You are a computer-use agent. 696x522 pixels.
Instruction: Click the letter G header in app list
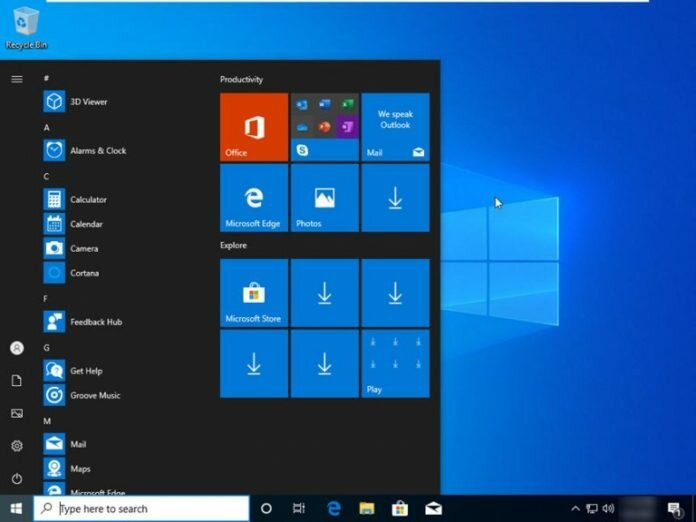[47, 348]
